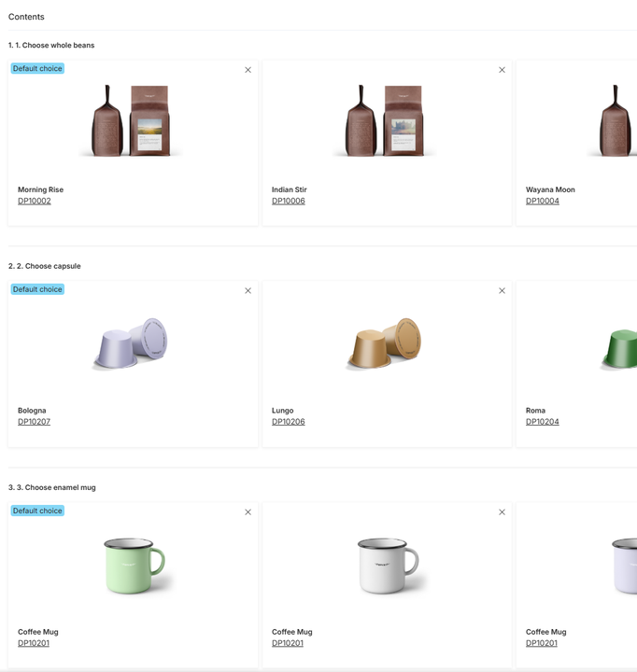This screenshot has height=672, width=637.
Task: Open Bologna product link DP10207
Action: [x=34, y=422]
